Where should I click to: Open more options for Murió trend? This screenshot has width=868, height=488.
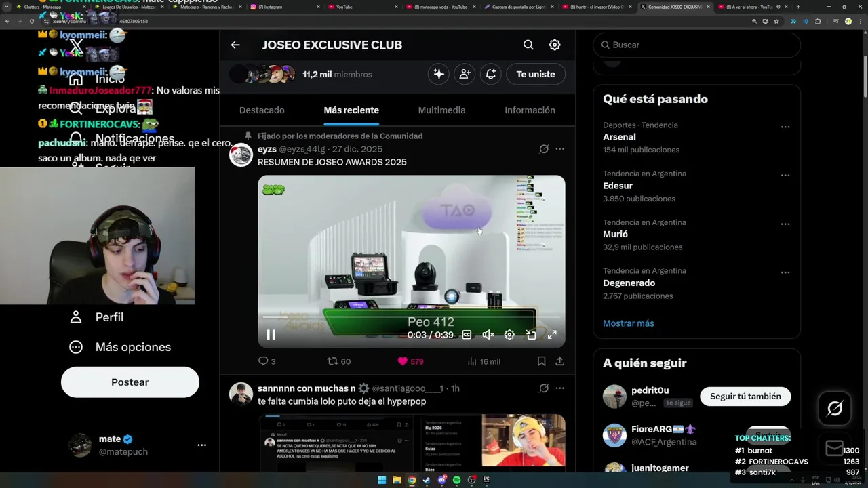[x=785, y=224]
